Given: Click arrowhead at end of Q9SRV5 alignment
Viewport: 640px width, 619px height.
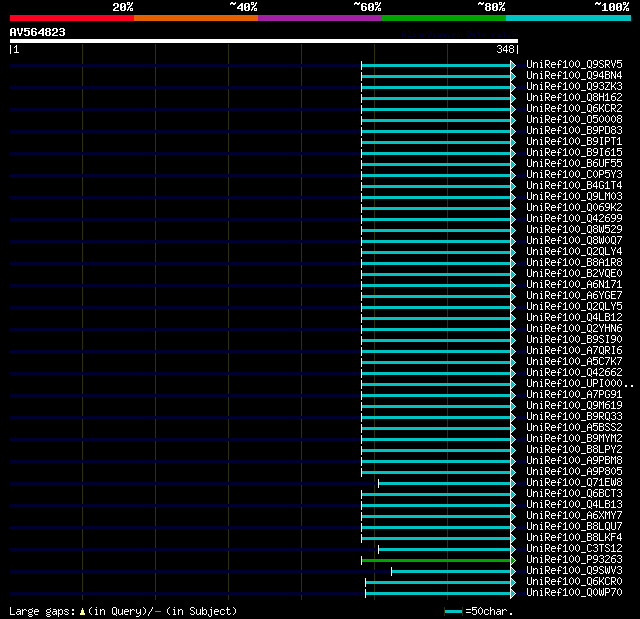Looking at the screenshot, I should point(513,65).
